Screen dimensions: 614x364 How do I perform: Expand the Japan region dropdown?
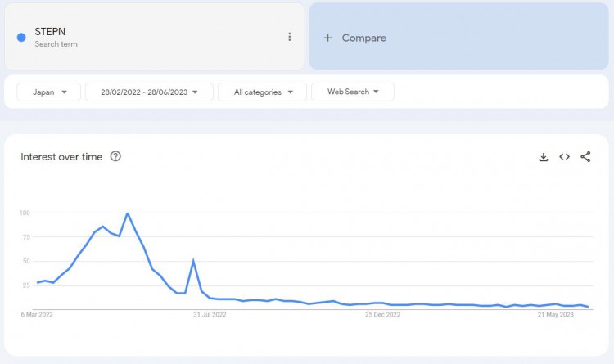pyautogui.click(x=48, y=92)
